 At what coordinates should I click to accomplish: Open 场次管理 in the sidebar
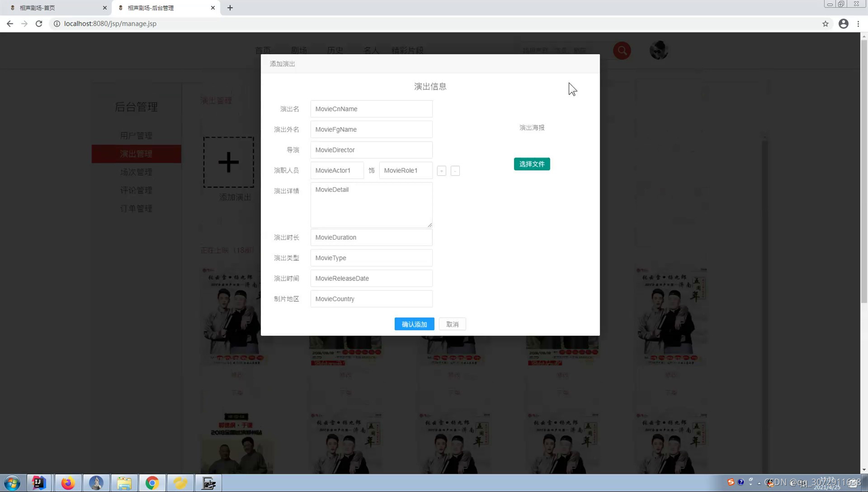point(136,172)
